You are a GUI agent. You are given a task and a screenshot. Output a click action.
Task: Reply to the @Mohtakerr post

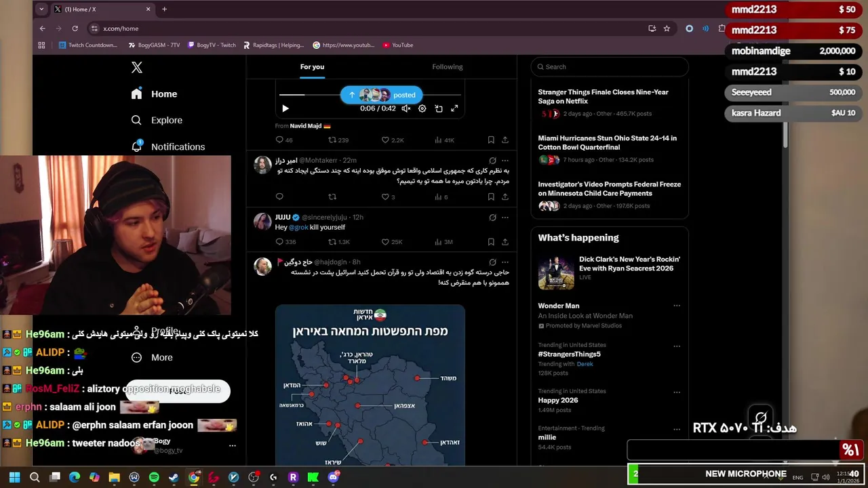pos(279,197)
